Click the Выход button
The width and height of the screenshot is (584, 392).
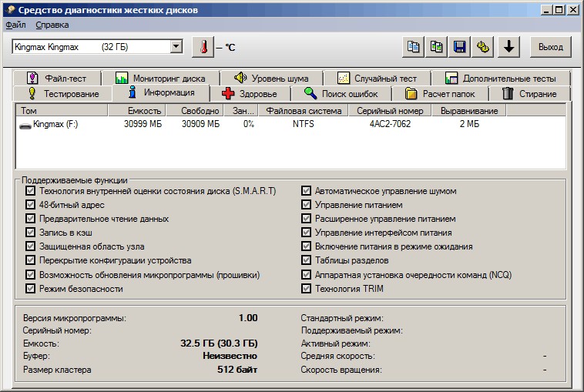[x=550, y=47]
